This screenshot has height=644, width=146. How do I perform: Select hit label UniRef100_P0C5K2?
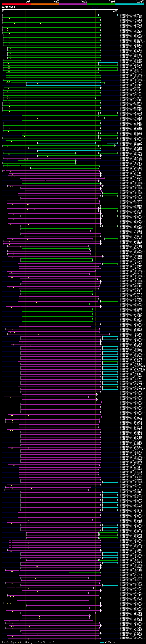[131, 20]
